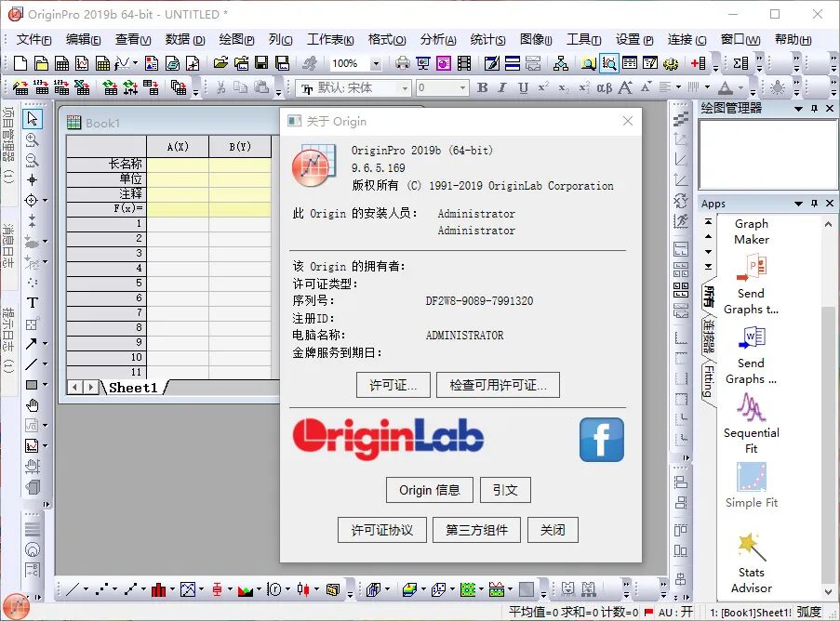Launch Sequential Fit app icon

(x=751, y=424)
